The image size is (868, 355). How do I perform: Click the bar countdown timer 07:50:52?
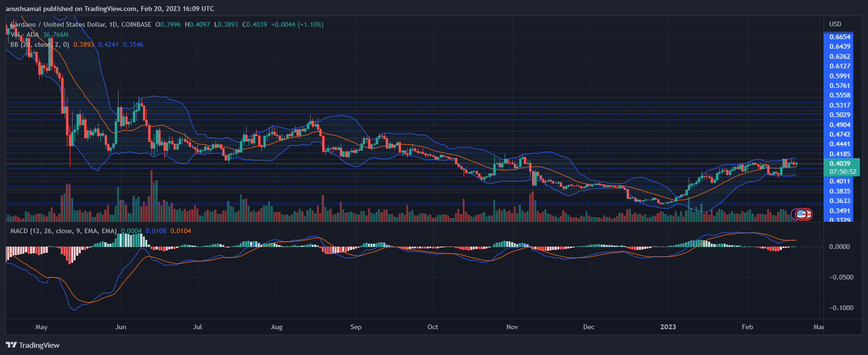(x=843, y=172)
